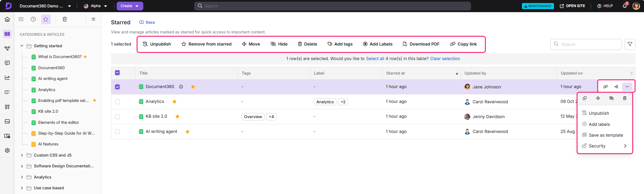Open the Drive storage icon in sidebar

(x=7, y=121)
